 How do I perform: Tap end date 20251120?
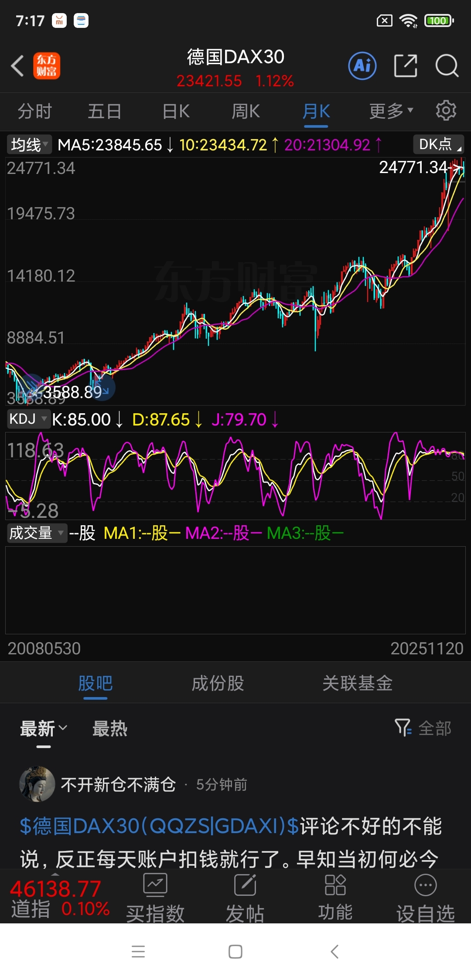click(427, 648)
